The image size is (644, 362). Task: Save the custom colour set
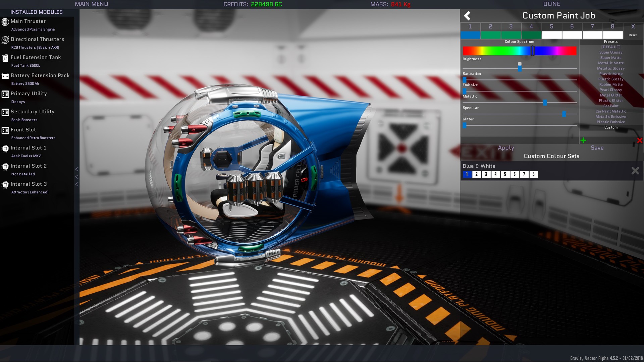(x=597, y=148)
